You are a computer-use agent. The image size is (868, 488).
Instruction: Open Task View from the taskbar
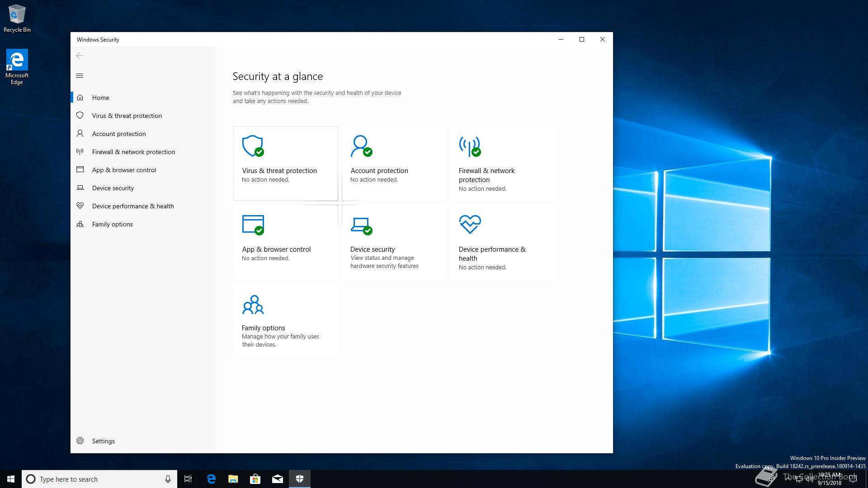188,479
